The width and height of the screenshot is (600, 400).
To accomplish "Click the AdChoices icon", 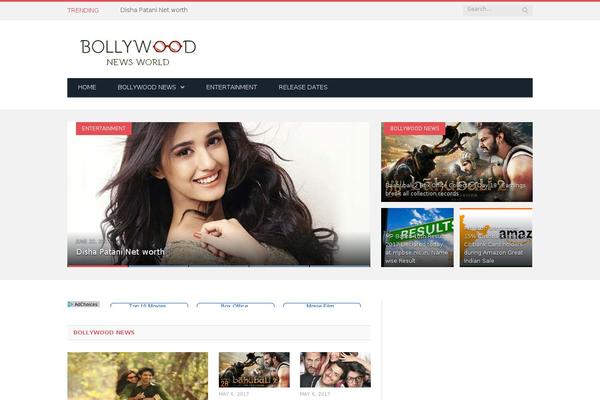I will tap(83, 304).
